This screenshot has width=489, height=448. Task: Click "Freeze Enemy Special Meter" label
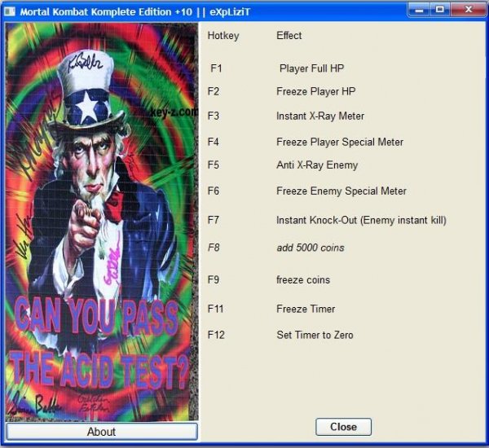[x=341, y=191]
